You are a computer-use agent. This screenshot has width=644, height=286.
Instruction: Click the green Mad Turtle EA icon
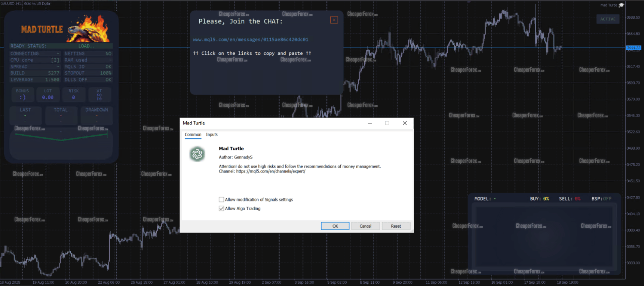(197, 154)
